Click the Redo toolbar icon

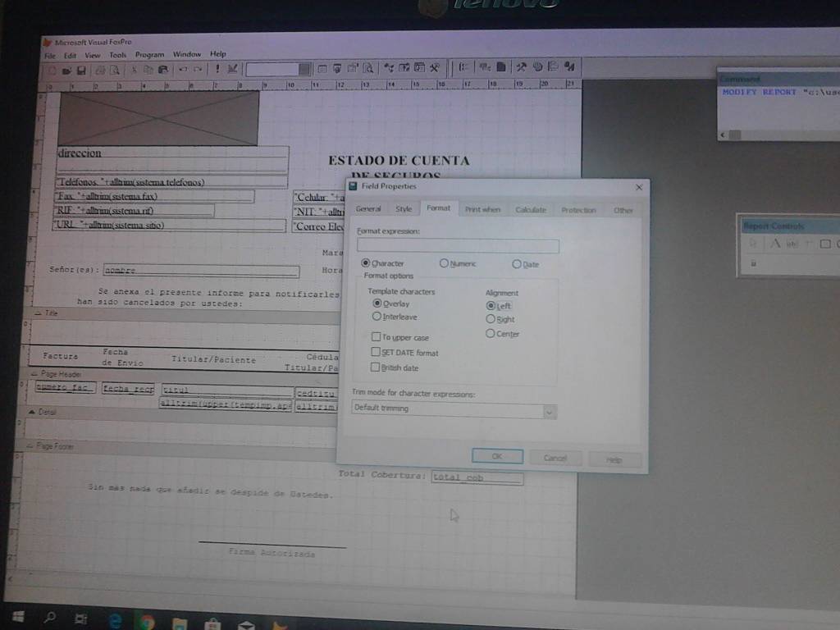199,69
